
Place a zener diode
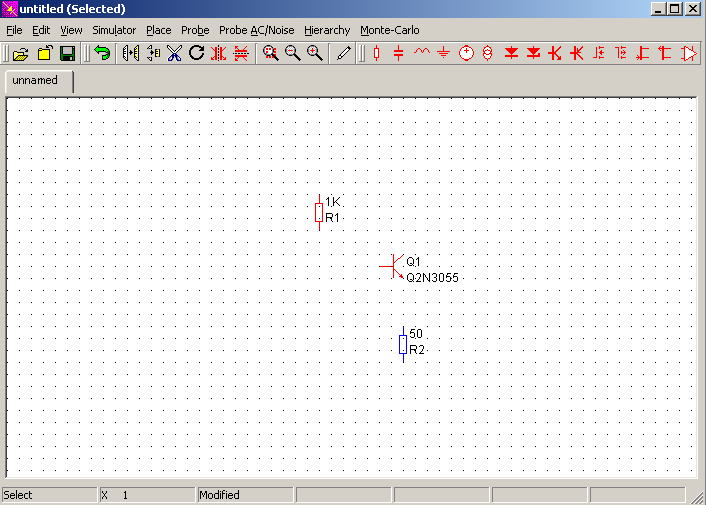click(534, 54)
